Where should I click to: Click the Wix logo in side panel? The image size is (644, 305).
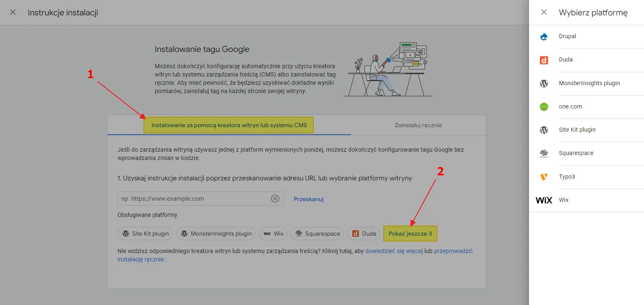tap(544, 200)
